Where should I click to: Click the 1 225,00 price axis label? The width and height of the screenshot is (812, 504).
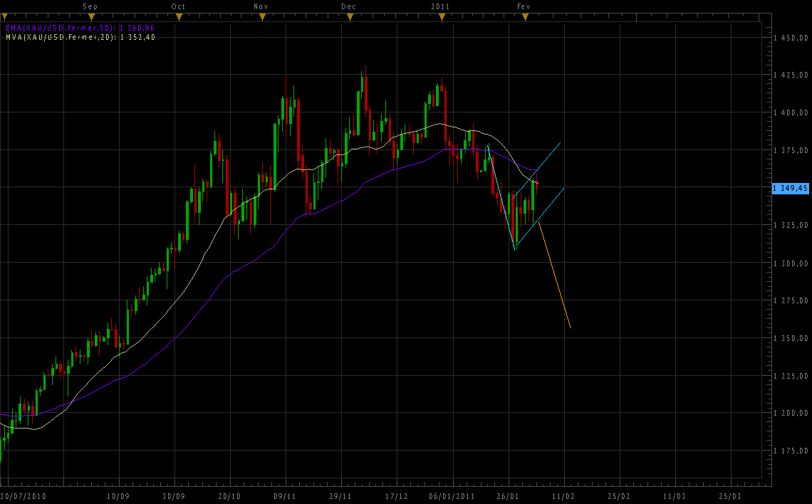click(791, 376)
